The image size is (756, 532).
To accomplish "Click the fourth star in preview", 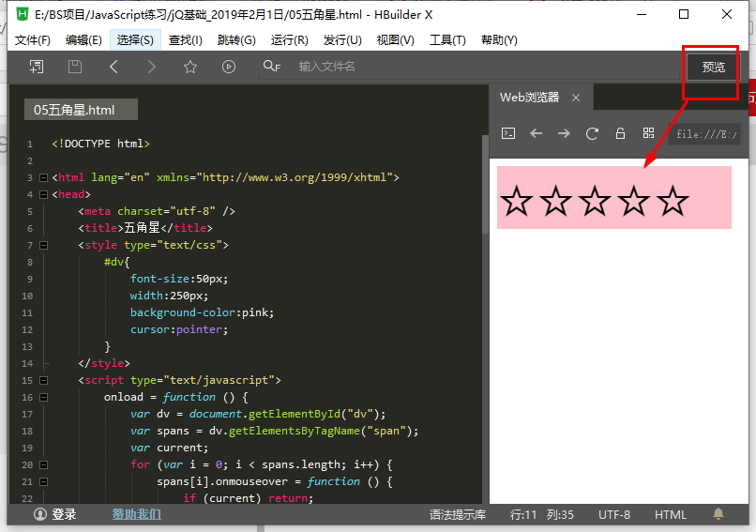I will pyautogui.click(x=633, y=201).
